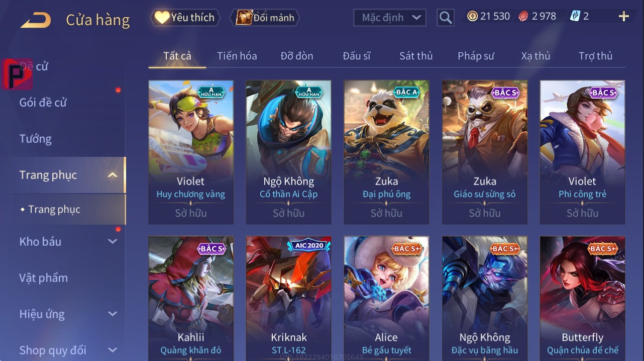Collapse the Trang phục sidebar section

(113, 175)
